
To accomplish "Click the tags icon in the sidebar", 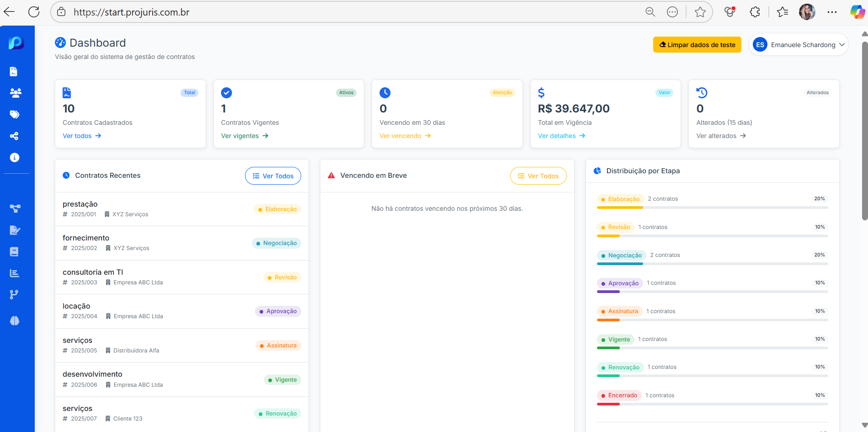I will tap(15, 114).
